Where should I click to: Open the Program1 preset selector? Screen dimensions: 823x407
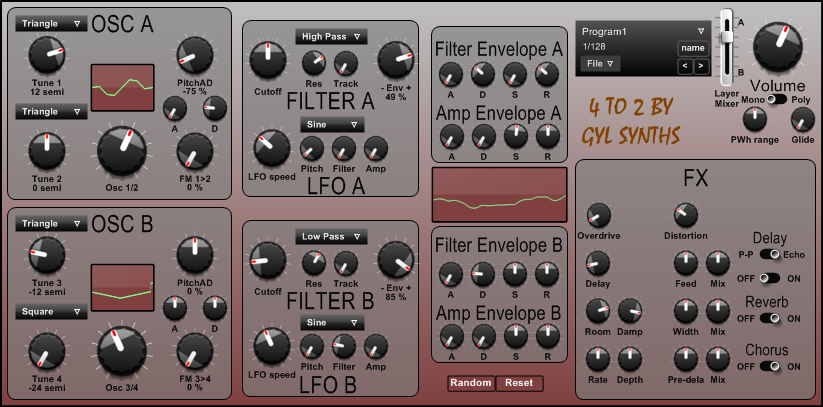click(643, 31)
